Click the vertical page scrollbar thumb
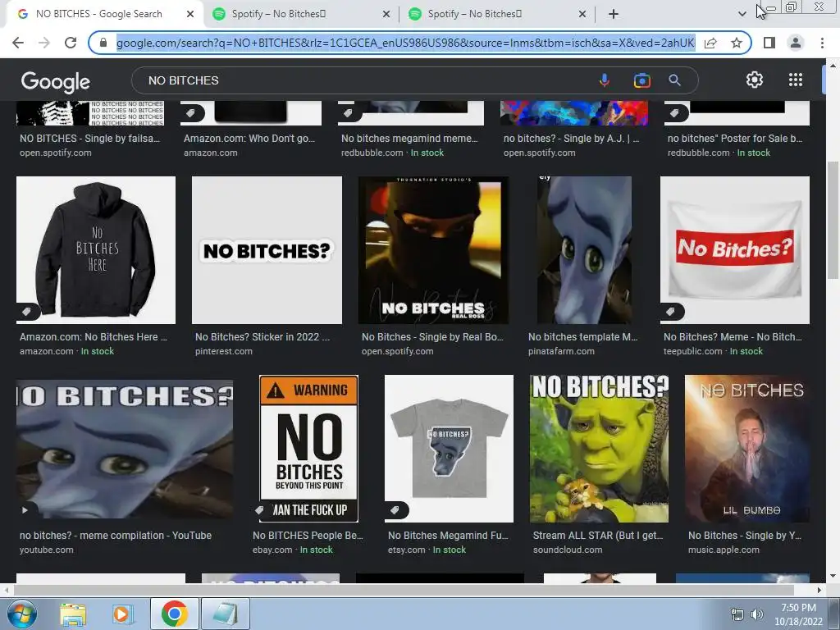The height and width of the screenshot is (630, 840). (833, 220)
